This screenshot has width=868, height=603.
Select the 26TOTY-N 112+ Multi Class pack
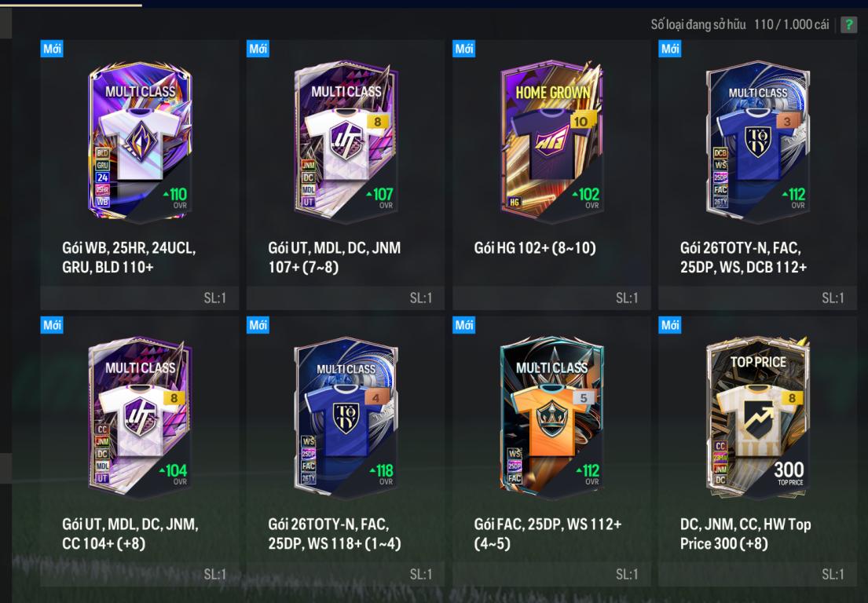pyautogui.click(x=757, y=174)
